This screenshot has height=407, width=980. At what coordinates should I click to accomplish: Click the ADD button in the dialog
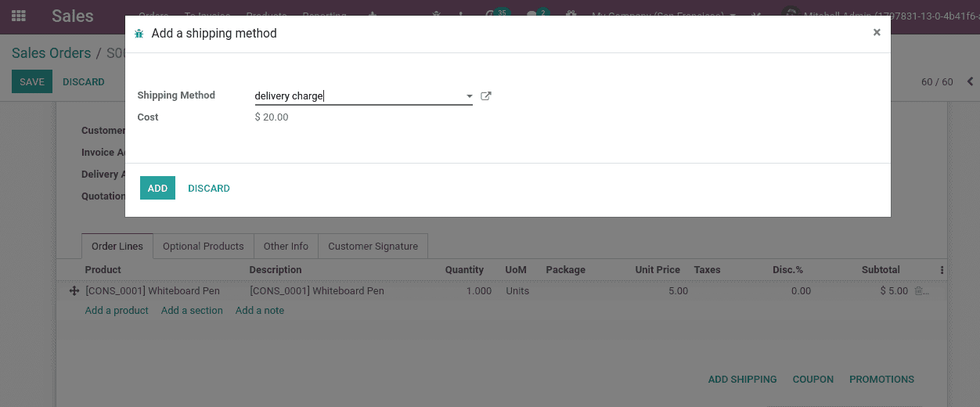pyautogui.click(x=157, y=188)
